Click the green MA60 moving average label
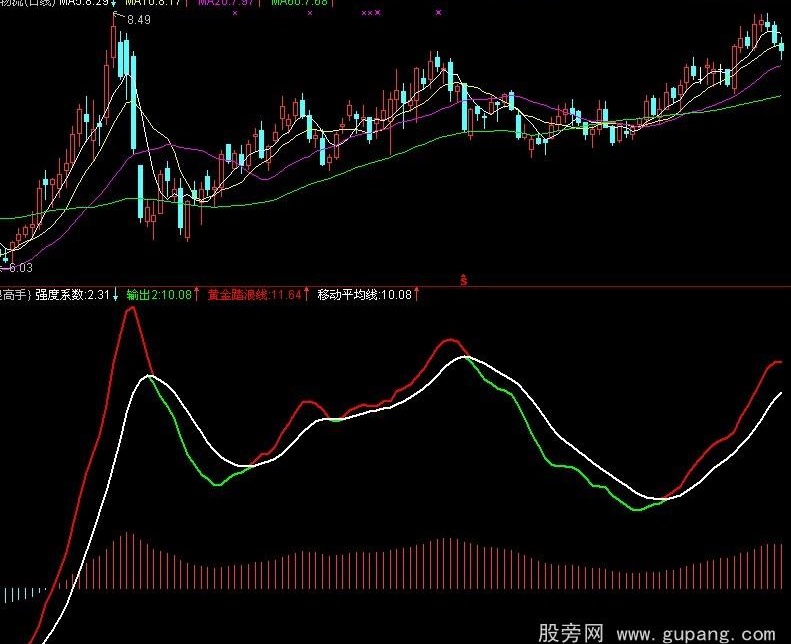 pyautogui.click(x=299, y=3)
